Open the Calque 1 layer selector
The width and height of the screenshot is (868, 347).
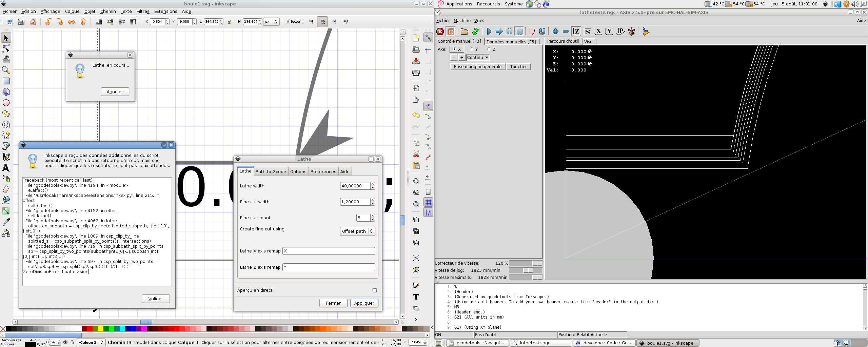(x=91, y=342)
